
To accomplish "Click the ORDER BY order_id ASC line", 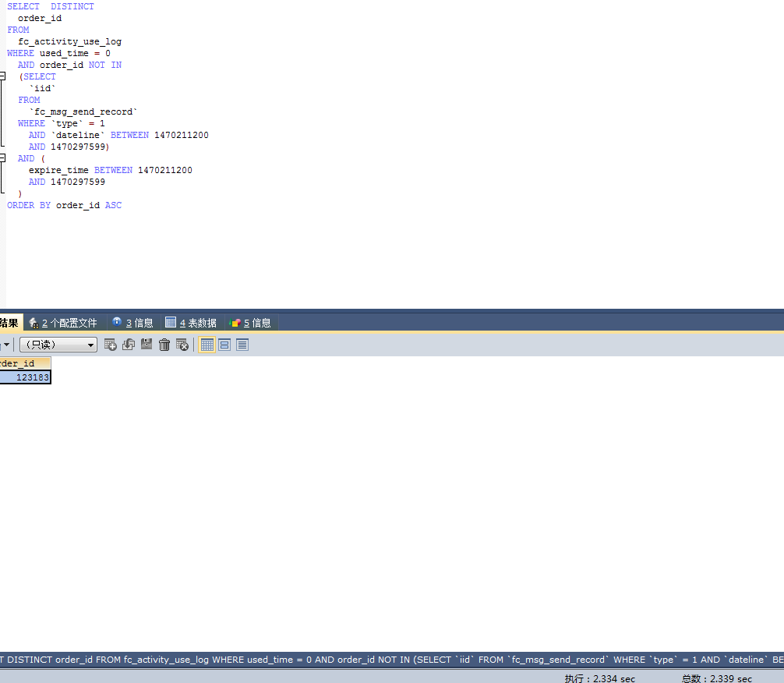I will tap(64, 205).
